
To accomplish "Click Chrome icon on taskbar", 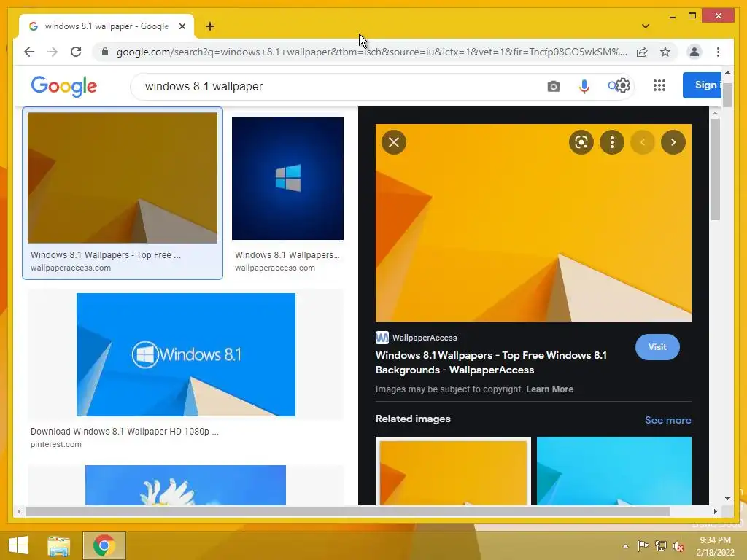I will click(x=104, y=545).
